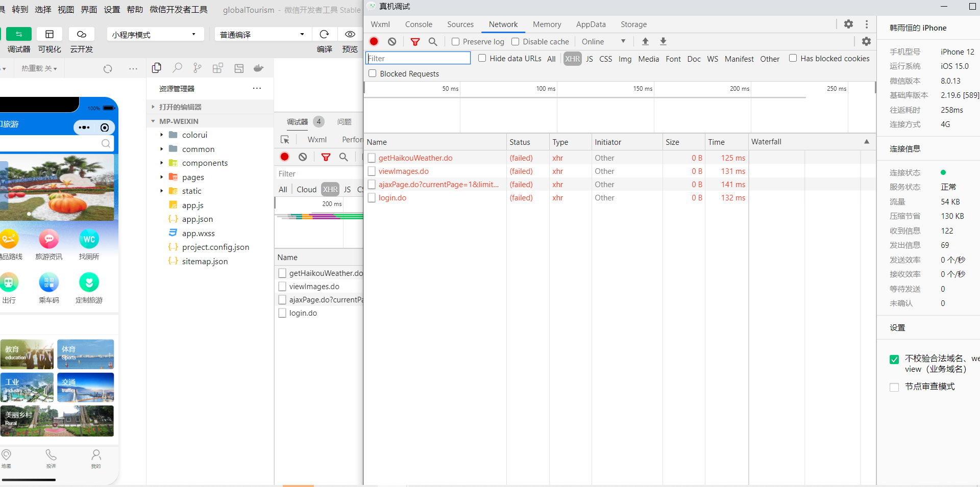
Task: Select the login.do row checkbox in 真机调试
Action: (372, 198)
